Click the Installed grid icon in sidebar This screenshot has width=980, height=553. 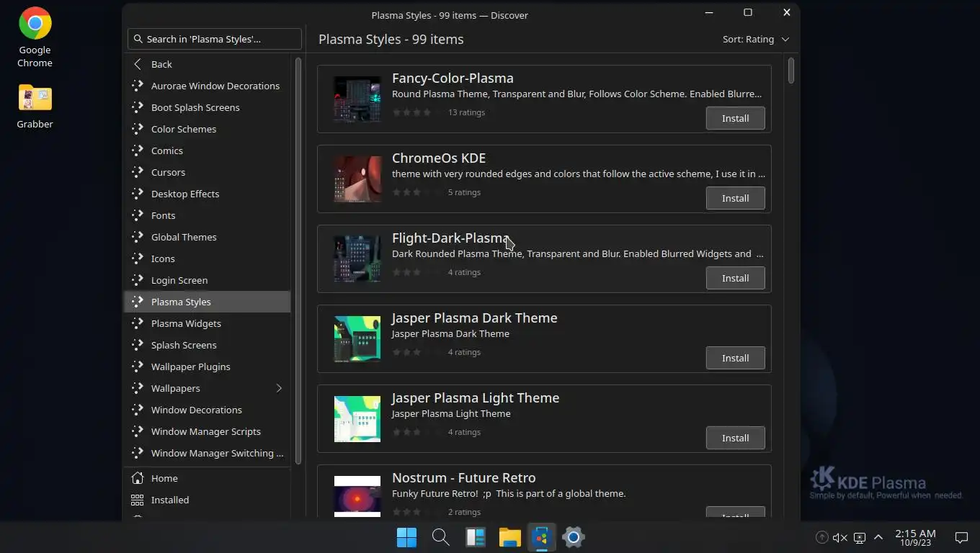(138, 500)
